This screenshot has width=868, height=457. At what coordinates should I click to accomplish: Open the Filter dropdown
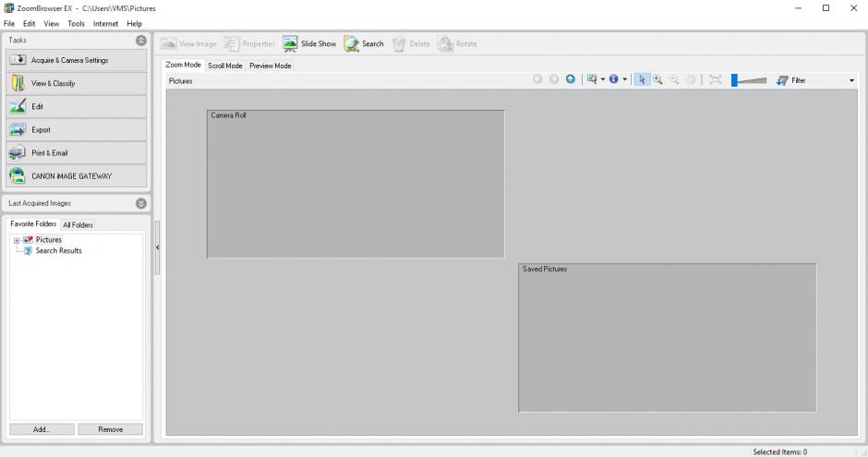850,80
